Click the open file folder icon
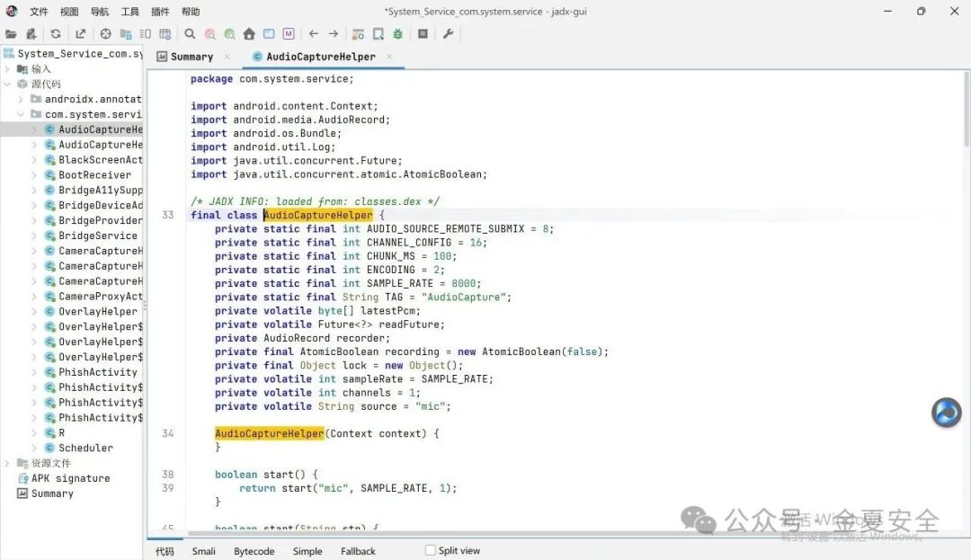The height and width of the screenshot is (560, 971). (11, 34)
